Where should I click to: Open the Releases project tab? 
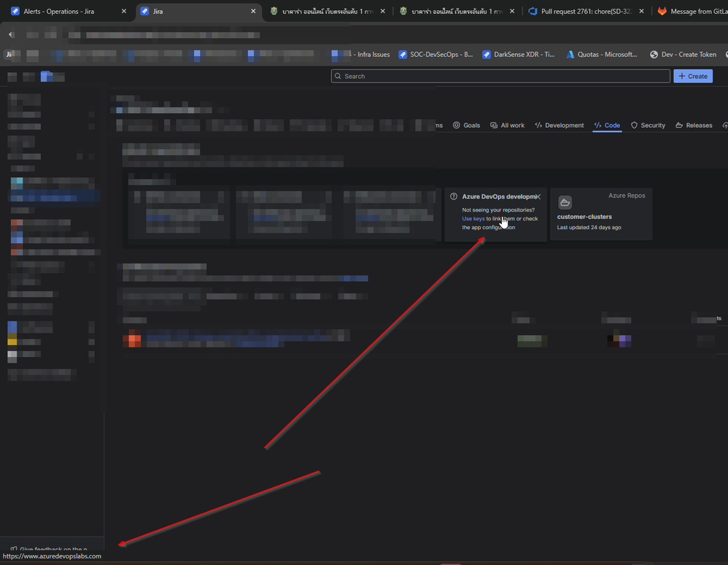click(x=694, y=126)
